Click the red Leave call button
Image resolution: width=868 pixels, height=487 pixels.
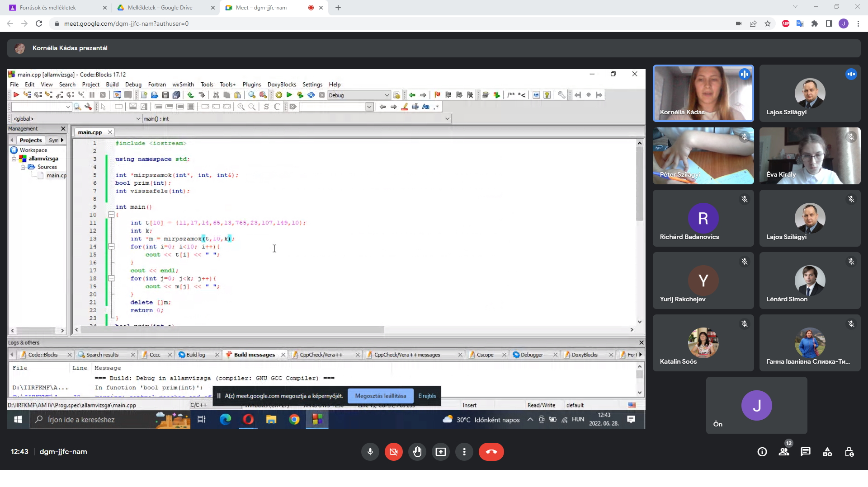[491, 452]
